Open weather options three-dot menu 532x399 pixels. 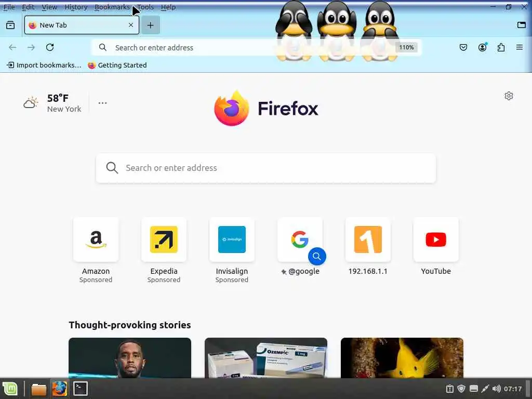point(102,103)
